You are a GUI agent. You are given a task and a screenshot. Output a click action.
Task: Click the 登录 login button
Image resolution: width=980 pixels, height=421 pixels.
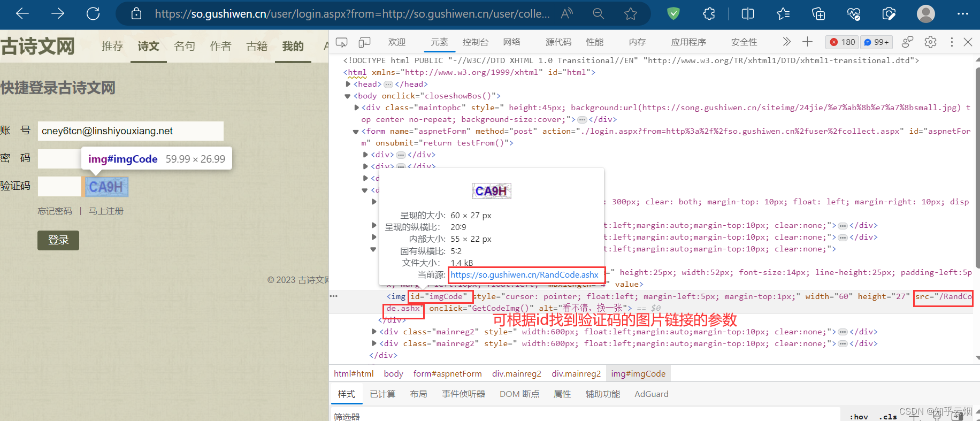58,240
